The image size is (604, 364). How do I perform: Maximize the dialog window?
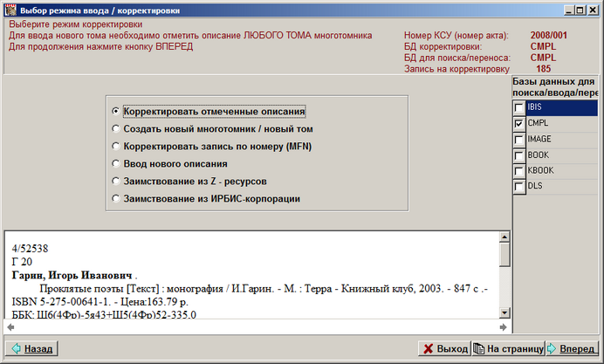tap(580, 10)
